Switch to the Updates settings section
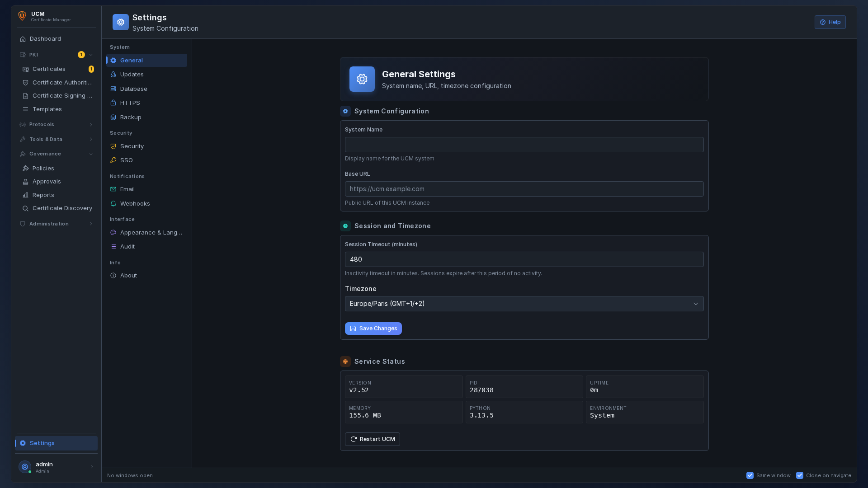 (132, 75)
